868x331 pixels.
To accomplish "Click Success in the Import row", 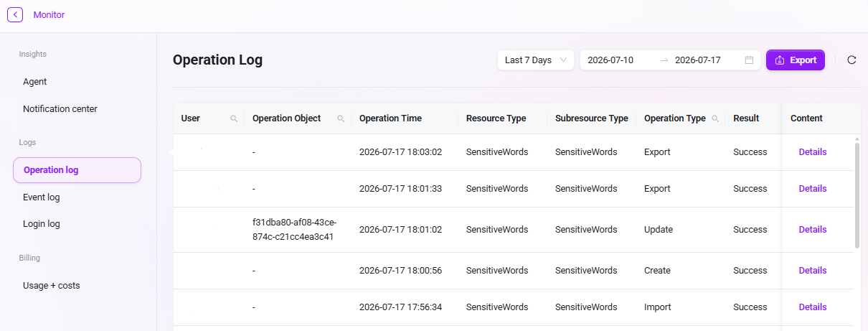I will [750, 307].
